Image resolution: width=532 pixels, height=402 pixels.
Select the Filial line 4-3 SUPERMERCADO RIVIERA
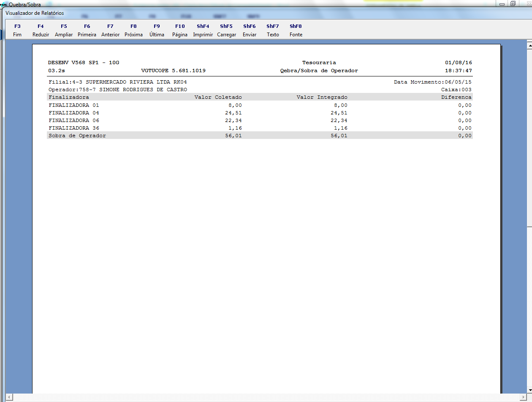tap(118, 82)
